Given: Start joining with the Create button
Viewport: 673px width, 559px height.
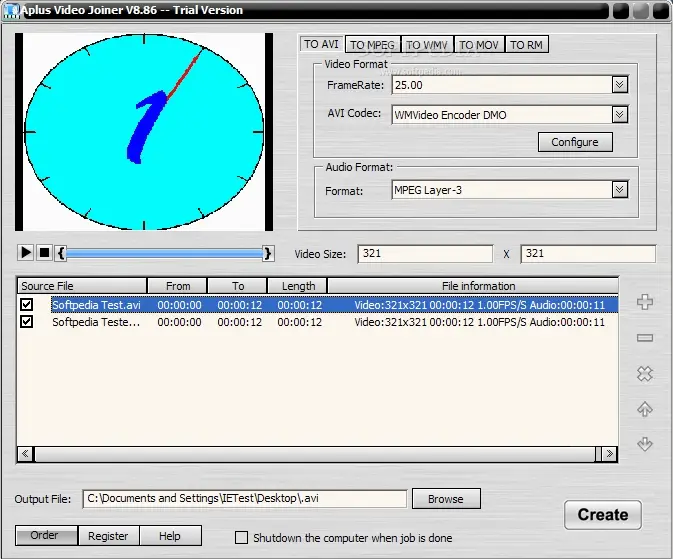Looking at the screenshot, I should [603, 514].
